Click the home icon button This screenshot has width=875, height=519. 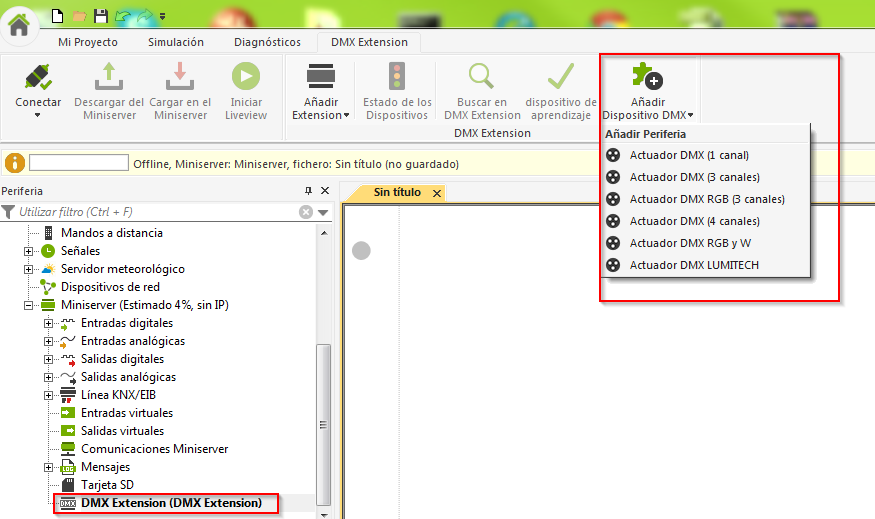[18, 25]
